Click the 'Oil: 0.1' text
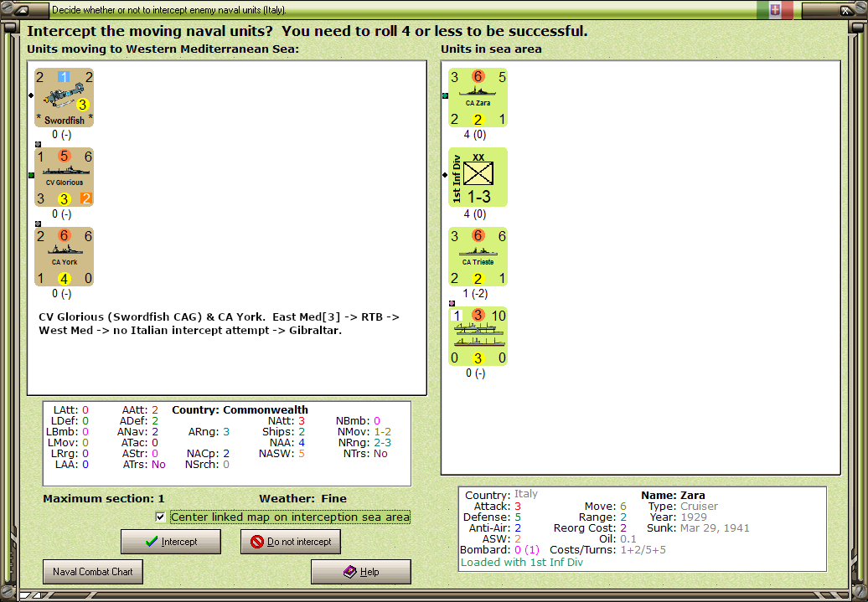Image resolution: width=868 pixels, height=602 pixels. pyautogui.click(x=617, y=539)
